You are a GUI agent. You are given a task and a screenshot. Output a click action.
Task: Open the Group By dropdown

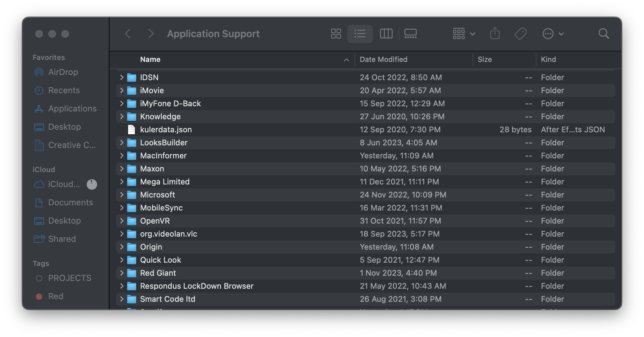[x=463, y=34]
